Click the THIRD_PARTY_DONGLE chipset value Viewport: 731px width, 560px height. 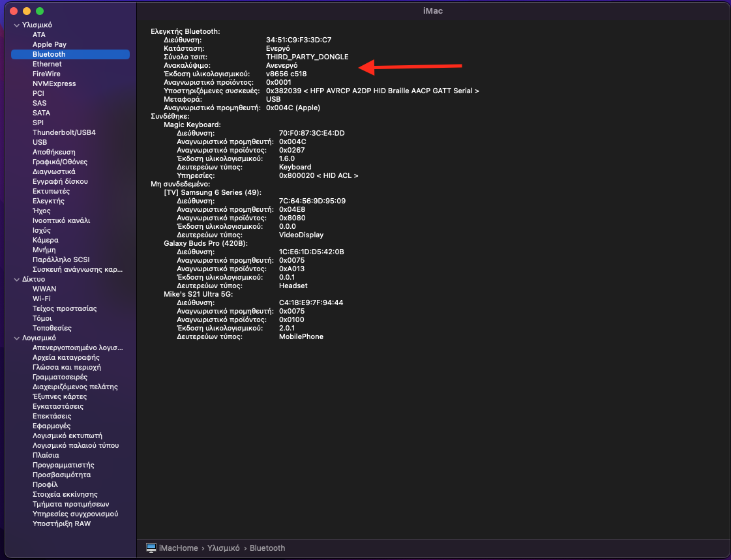pyautogui.click(x=307, y=57)
